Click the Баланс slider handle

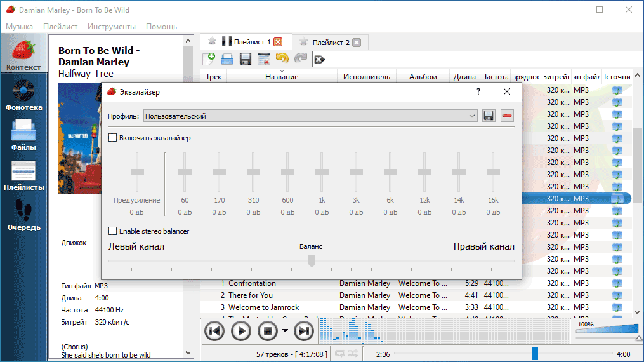click(312, 261)
